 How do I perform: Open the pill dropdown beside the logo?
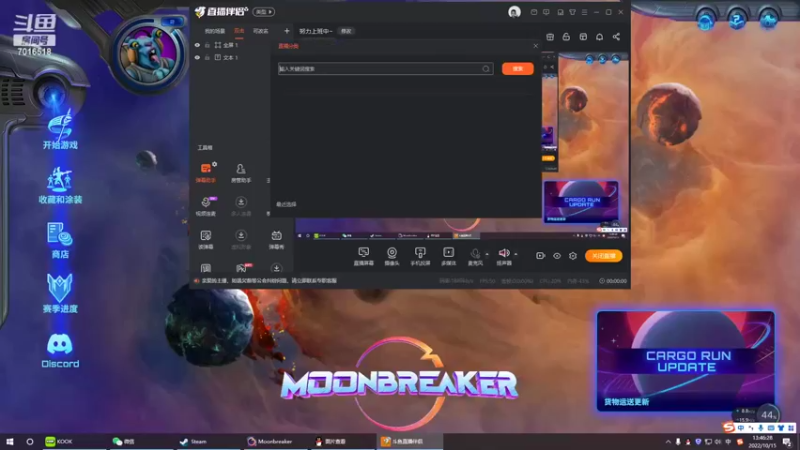264,12
